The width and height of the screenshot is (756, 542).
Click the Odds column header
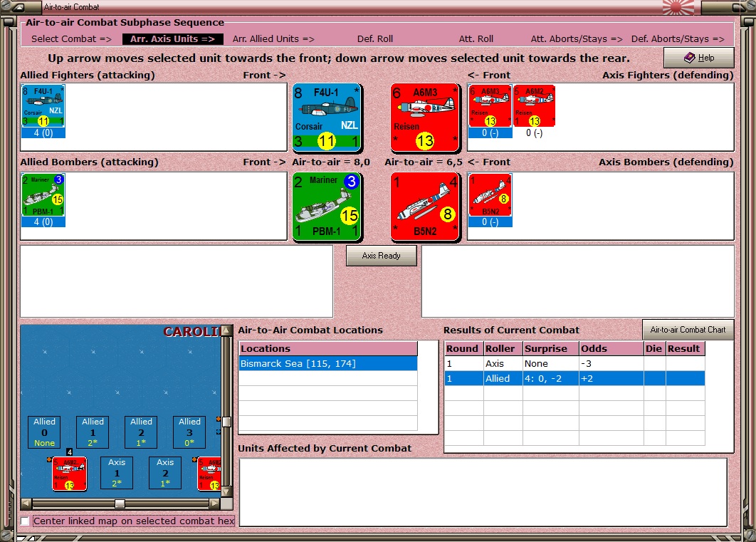611,349
